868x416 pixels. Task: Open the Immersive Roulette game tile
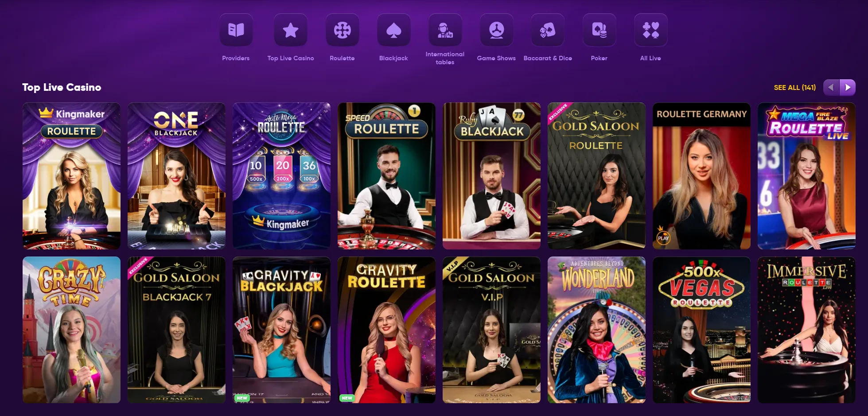click(x=806, y=330)
